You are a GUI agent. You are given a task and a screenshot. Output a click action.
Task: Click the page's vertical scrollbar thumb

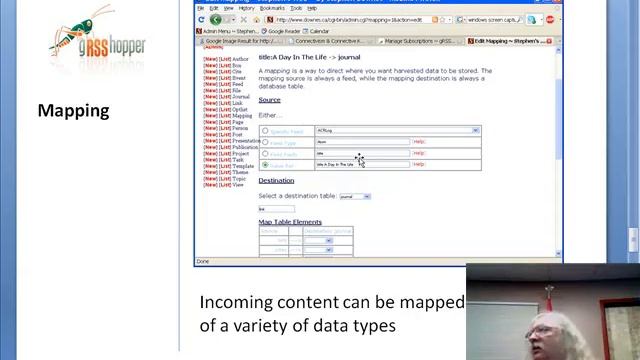(x=558, y=118)
